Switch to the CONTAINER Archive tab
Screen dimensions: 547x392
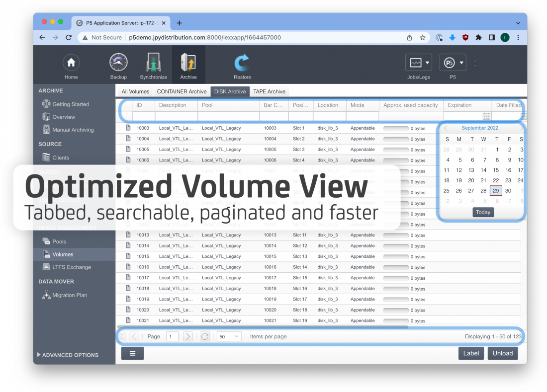pyautogui.click(x=182, y=91)
